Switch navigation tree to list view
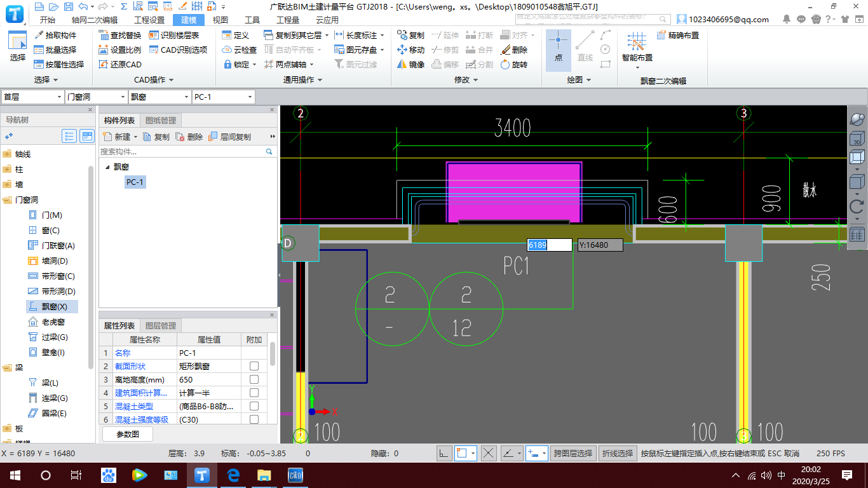Image resolution: width=868 pixels, height=488 pixels. pos(69,136)
